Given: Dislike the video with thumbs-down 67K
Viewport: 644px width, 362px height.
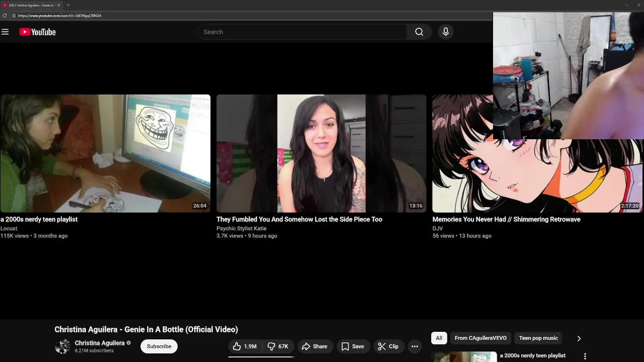Looking at the screenshot, I should (x=278, y=346).
